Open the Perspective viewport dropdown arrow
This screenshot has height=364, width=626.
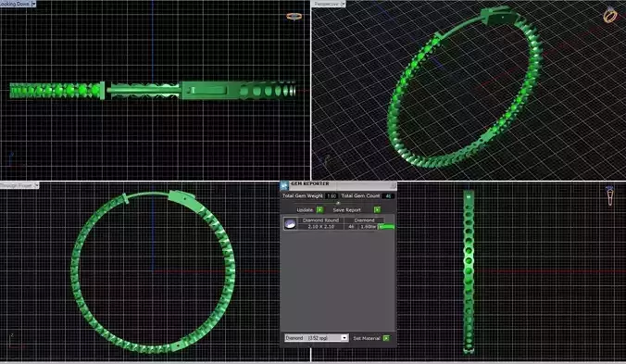coord(343,4)
